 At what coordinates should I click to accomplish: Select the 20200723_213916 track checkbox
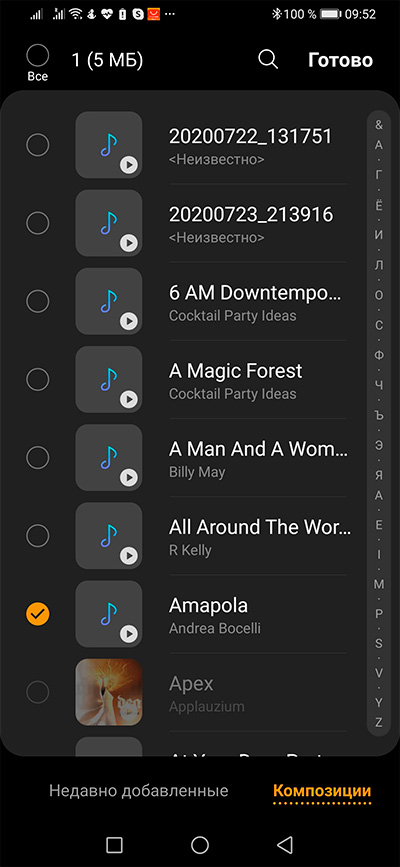(38, 223)
